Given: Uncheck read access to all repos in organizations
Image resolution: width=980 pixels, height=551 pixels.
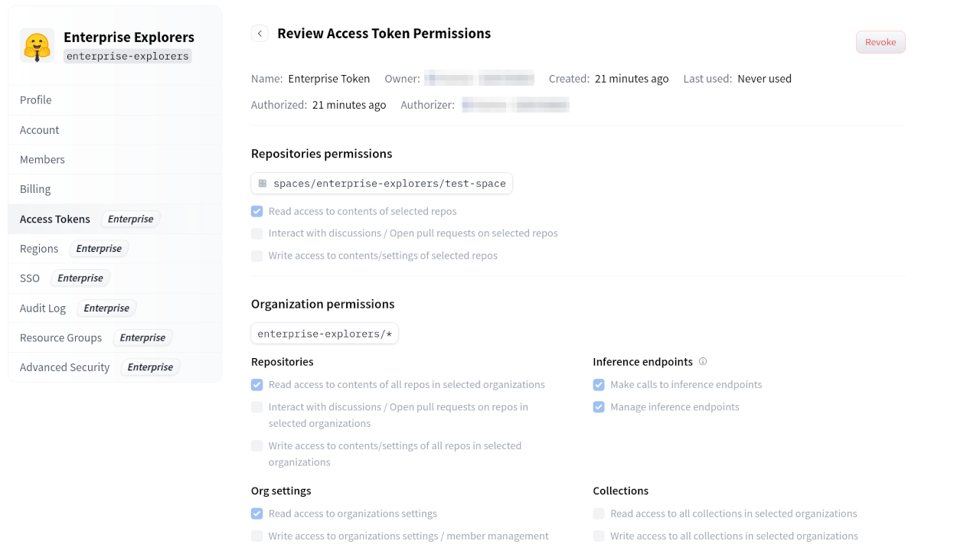Looking at the screenshot, I should pos(256,384).
